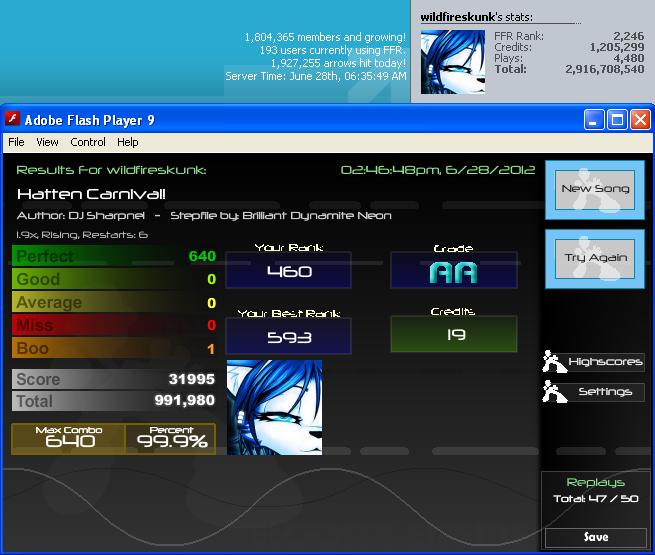Save the replay with the Save button

pyautogui.click(x=596, y=537)
